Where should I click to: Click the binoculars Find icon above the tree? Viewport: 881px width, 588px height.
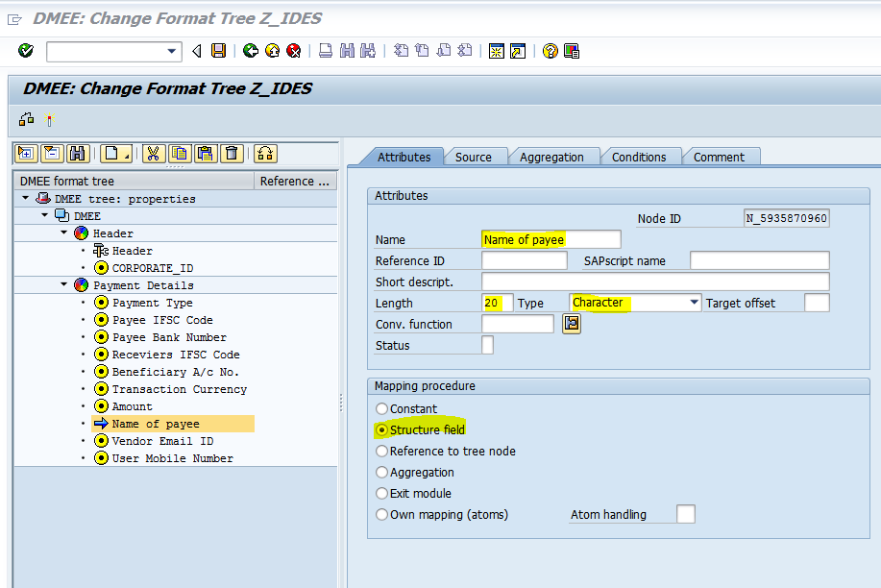tap(78, 153)
